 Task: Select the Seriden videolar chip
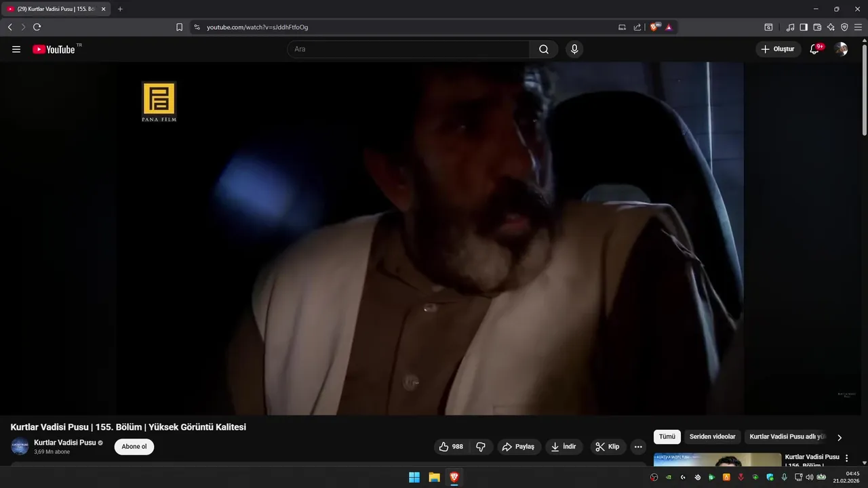pyautogui.click(x=712, y=436)
